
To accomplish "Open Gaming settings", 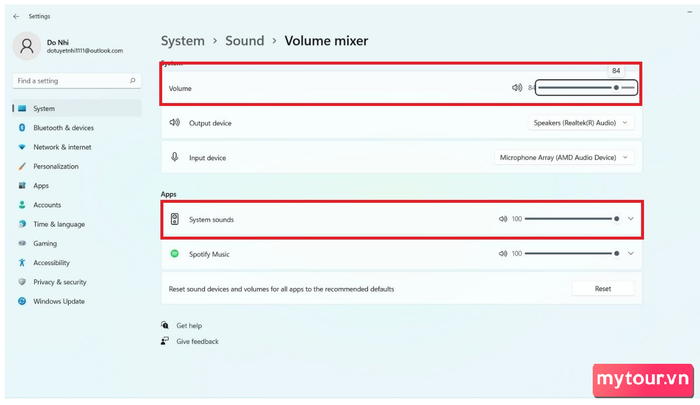I will (x=45, y=243).
